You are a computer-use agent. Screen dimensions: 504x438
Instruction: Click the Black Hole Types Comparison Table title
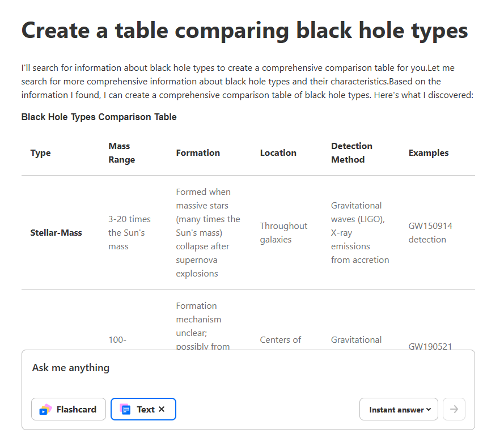click(99, 117)
